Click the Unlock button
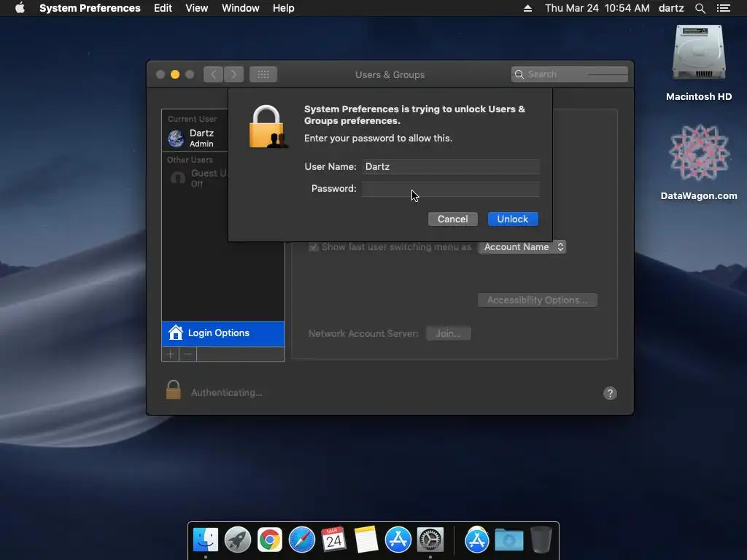The image size is (747, 560). pos(513,219)
